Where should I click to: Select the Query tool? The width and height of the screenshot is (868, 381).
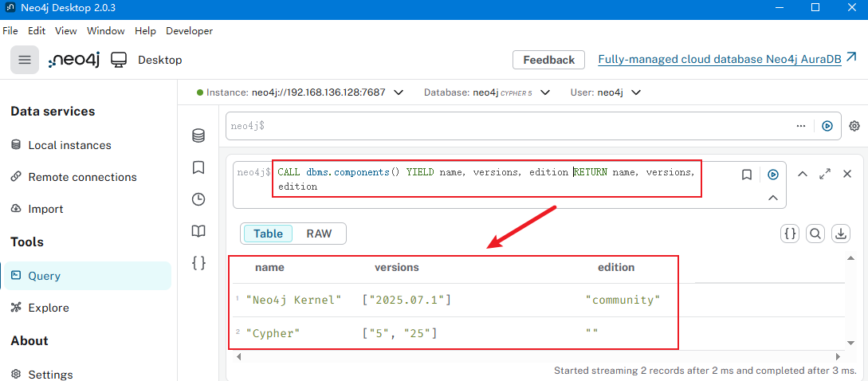point(86,276)
